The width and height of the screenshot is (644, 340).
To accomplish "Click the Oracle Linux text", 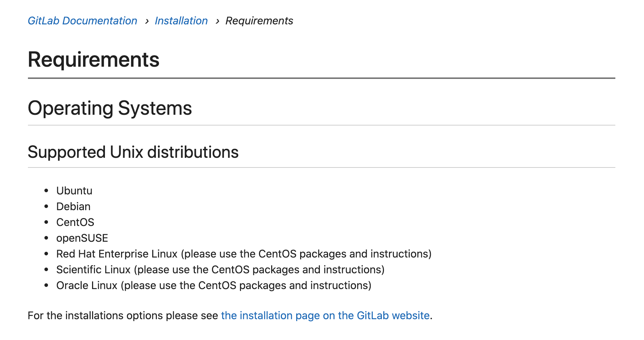I will click(x=87, y=285).
